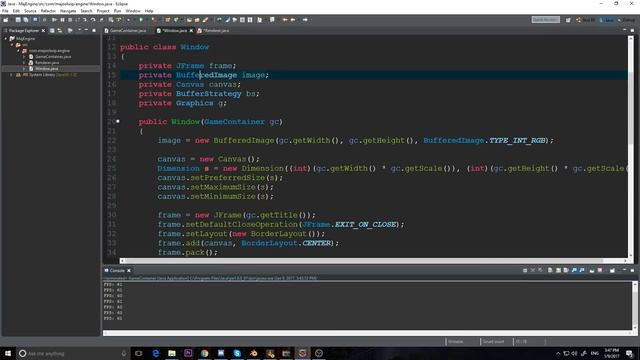Screen dimensions: 640x360
Task: Click the Quick Access search field
Action: tap(546, 20)
